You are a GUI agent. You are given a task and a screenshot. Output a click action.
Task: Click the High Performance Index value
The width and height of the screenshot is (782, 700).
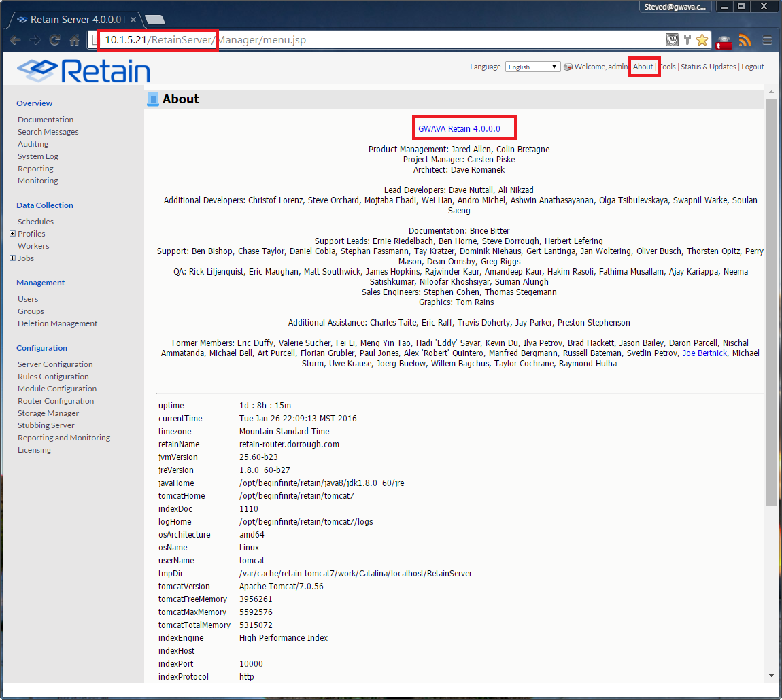point(284,638)
